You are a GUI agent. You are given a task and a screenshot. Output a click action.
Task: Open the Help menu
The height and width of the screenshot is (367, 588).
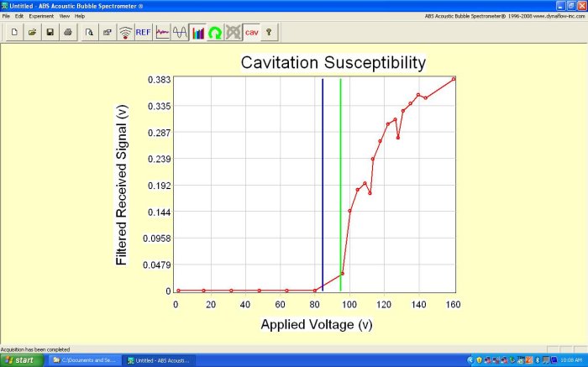coord(80,16)
